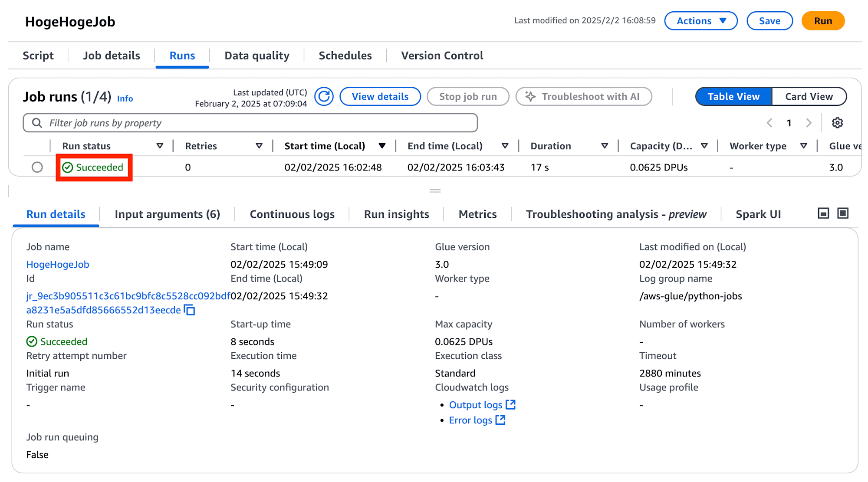
Task: Sort by Capacity column
Action: click(x=704, y=146)
